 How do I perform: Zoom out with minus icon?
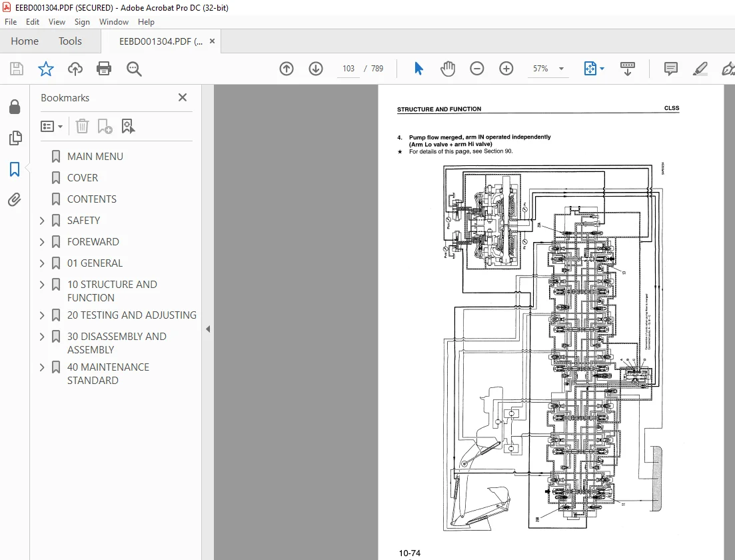tap(476, 69)
